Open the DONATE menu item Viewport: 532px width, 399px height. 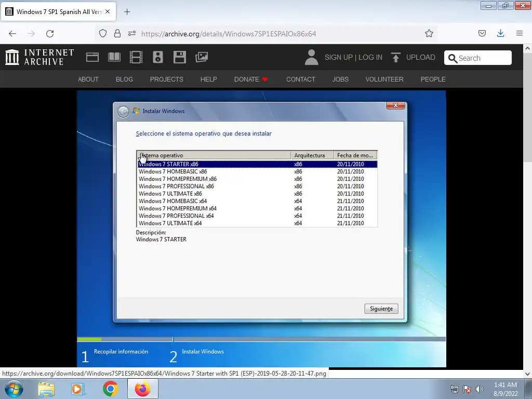pos(251,79)
